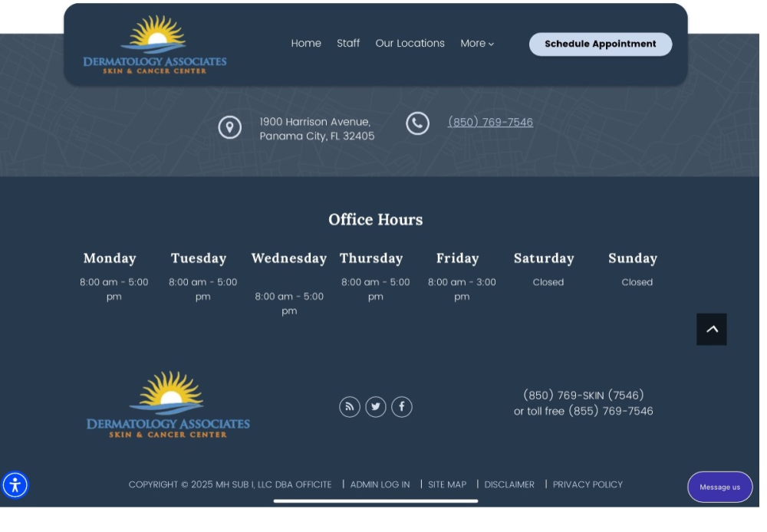
Task: Click the Copyright 2025 MH Sub I text
Action: (230, 484)
